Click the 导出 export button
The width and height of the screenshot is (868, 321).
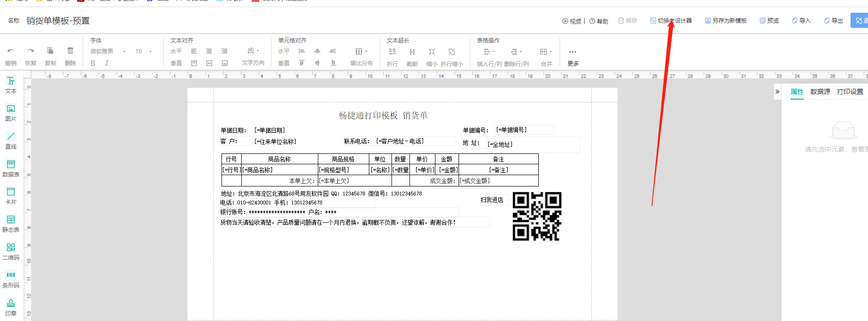(834, 21)
